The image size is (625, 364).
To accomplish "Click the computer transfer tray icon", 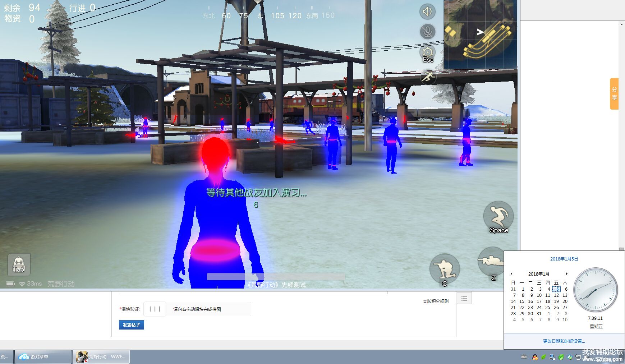I will point(552,357).
